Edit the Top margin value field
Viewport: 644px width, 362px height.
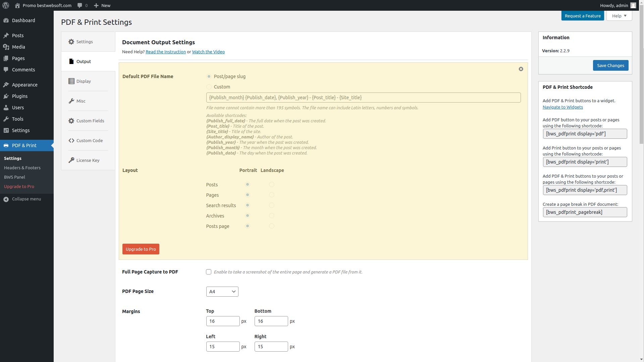[223, 321]
